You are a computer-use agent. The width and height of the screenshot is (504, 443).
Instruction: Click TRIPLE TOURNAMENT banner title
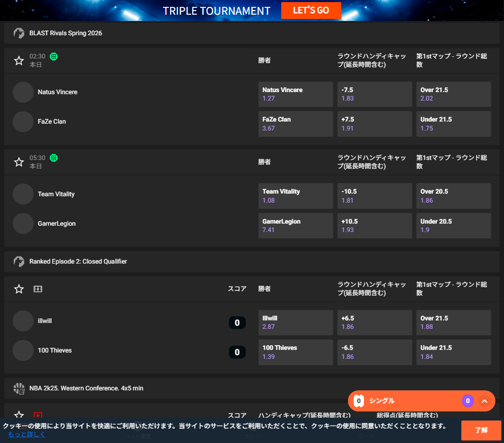(x=216, y=11)
